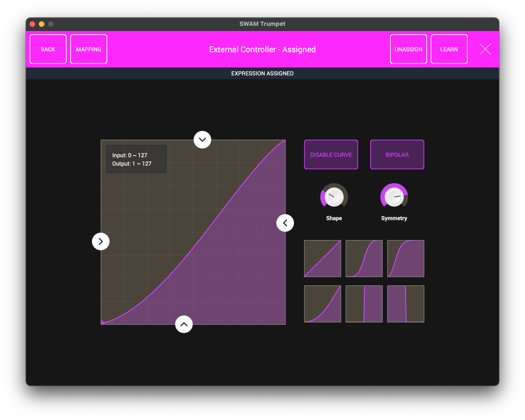The width and height of the screenshot is (525, 420).
Task: Click the Input/Output range display
Action: click(136, 159)
